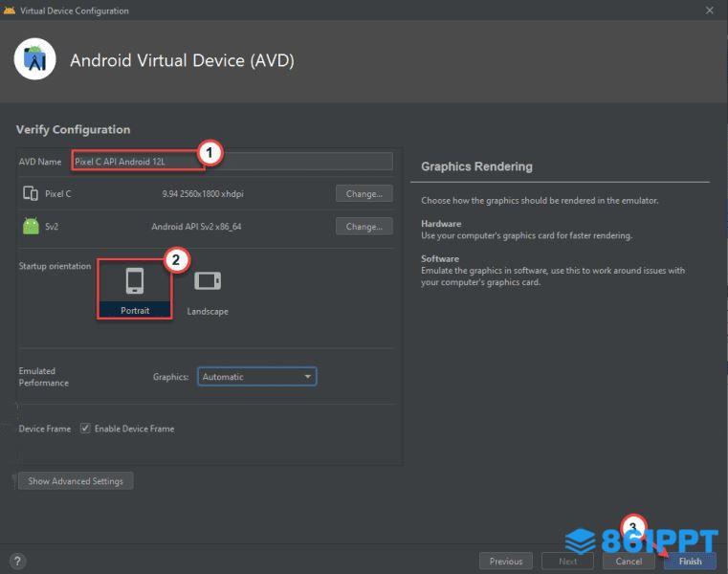Click the Software description label

tap(440, 258)
